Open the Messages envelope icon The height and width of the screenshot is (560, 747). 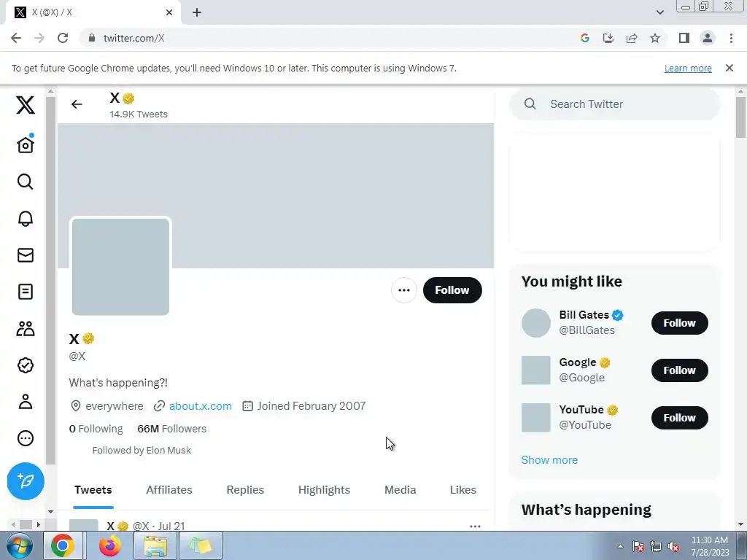pos(26,255)
